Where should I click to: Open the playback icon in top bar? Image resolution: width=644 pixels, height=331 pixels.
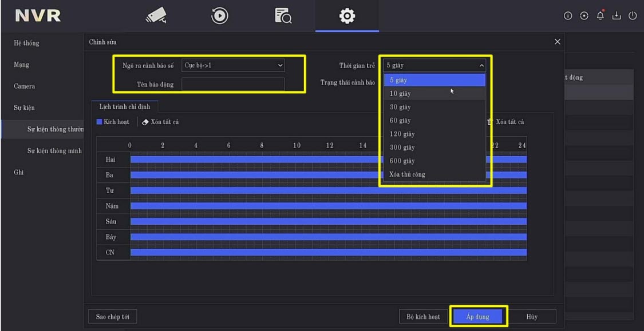click(219, 16)
